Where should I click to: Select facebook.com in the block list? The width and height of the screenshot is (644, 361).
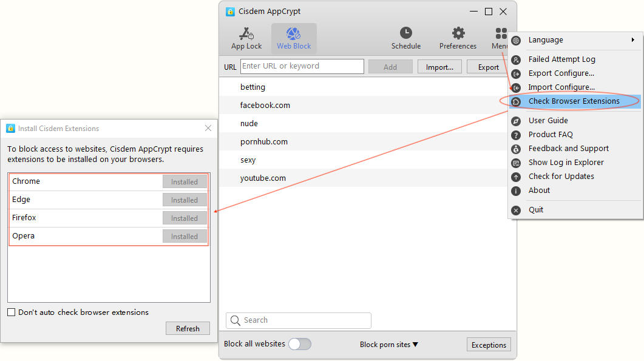(x=265, y=106)
